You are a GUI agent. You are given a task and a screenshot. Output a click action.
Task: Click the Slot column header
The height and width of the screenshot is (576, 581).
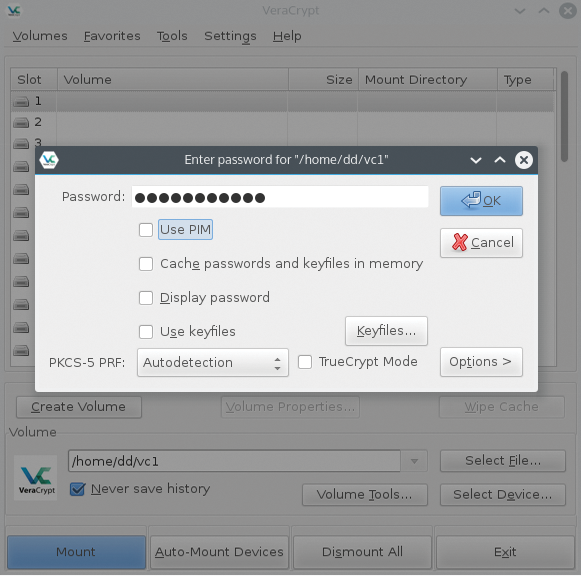point(34,79)
